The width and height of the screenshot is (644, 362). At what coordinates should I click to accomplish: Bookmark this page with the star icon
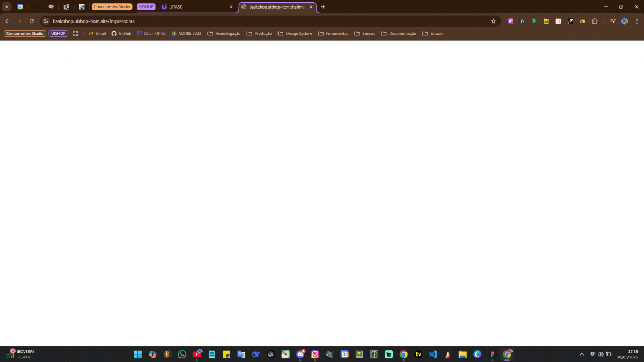[493, 21]
